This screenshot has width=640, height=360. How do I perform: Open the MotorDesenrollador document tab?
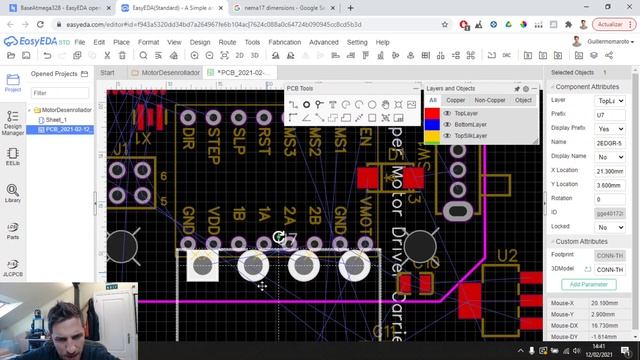(x=166, y=73)
